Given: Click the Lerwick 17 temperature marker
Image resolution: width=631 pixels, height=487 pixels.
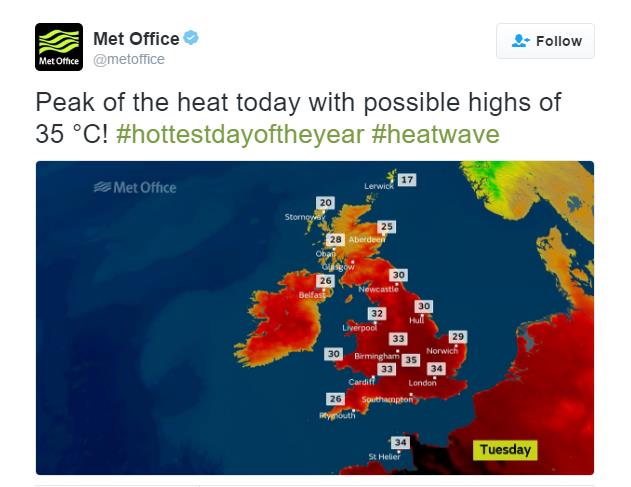Looking at the screenshot, I should click(406, 180).
